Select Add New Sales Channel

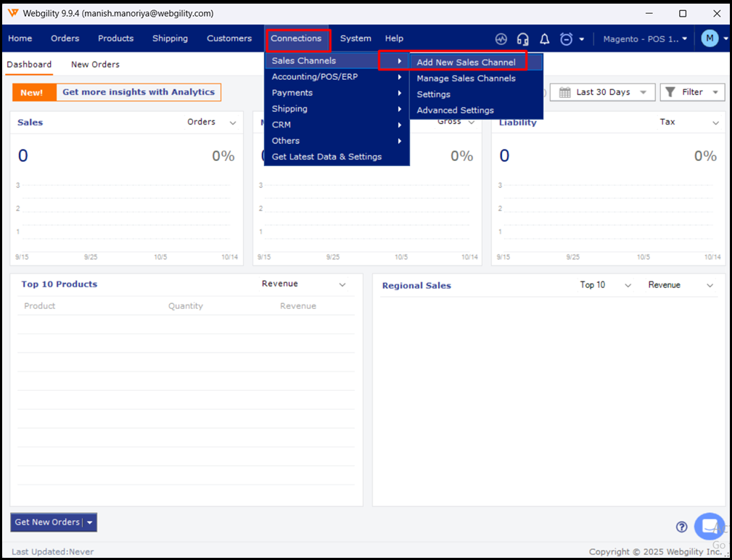point(466,62)
